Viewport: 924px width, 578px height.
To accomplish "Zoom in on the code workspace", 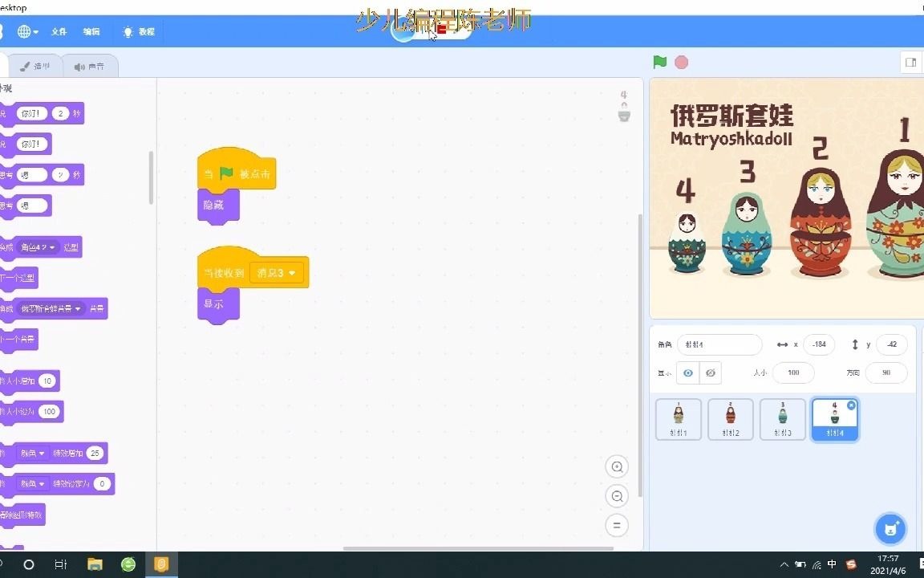I will [x=617, y=466].
